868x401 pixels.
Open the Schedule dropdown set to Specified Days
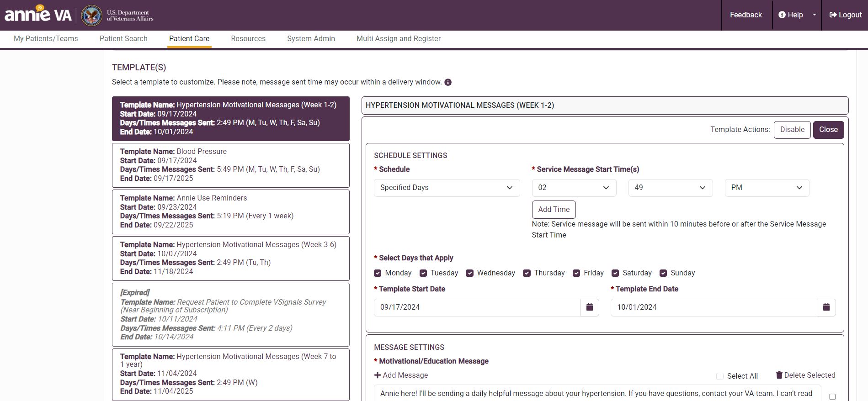coord(447,188)
